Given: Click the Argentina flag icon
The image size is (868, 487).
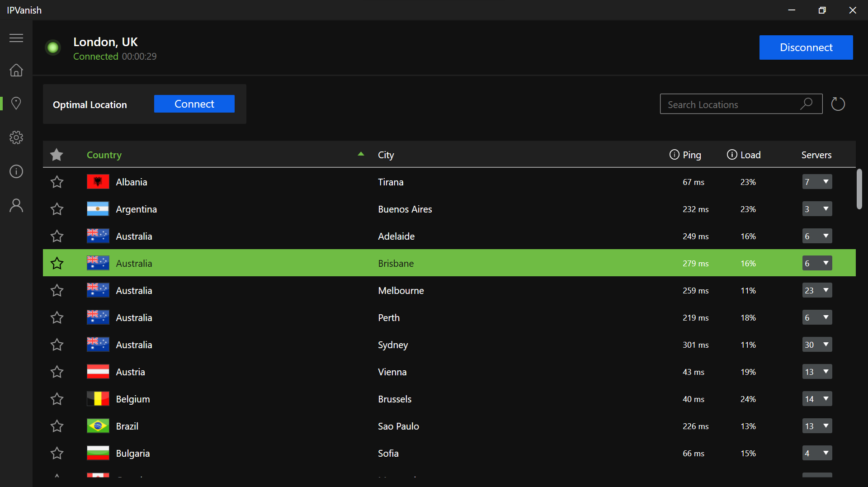Looking at the screenshot, I should 98,209.
